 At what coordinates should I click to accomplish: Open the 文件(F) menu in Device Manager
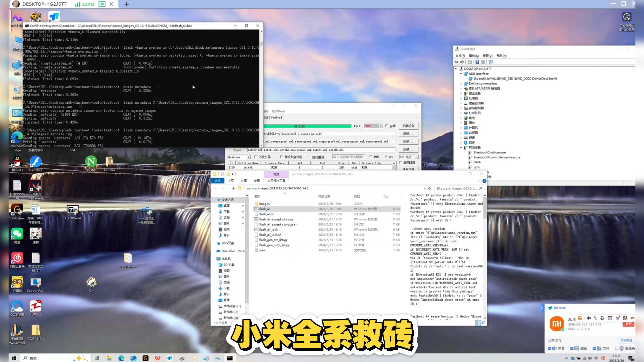point(460,56)
